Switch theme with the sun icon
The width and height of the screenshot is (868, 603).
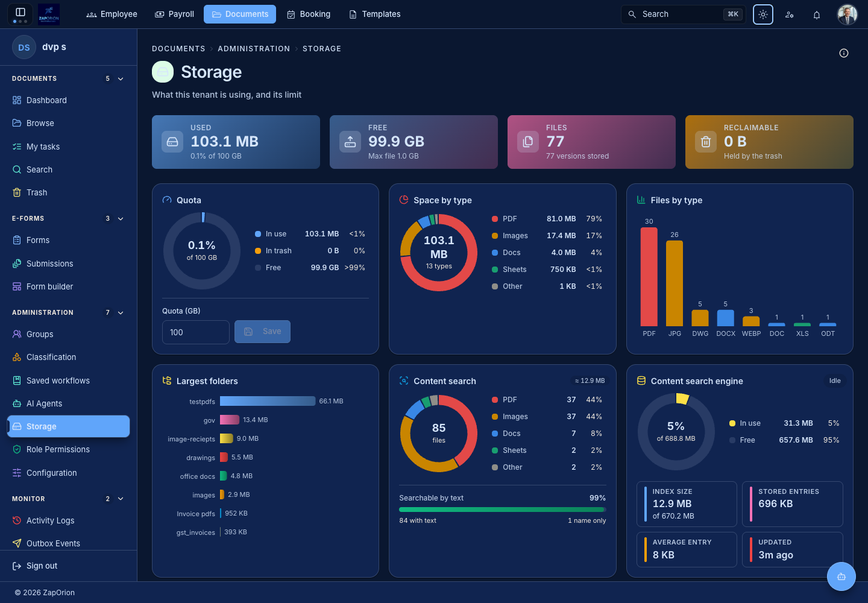click(x=763, y=14)
